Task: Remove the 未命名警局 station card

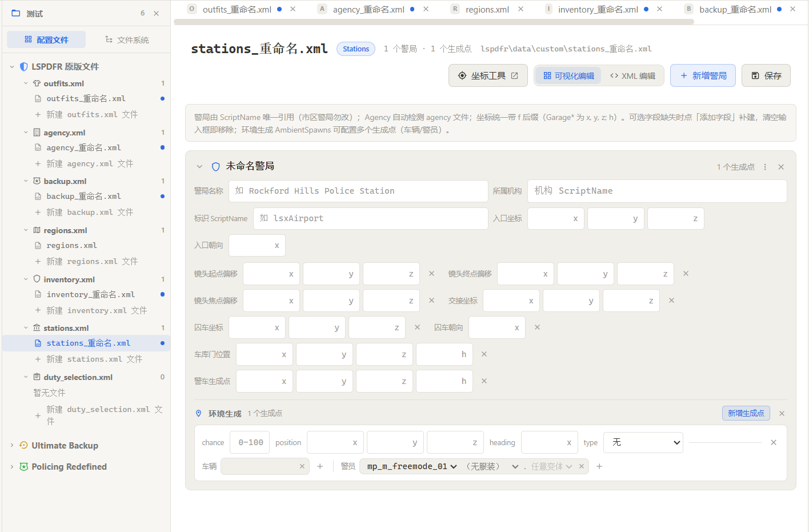Action: pos(781,167)
